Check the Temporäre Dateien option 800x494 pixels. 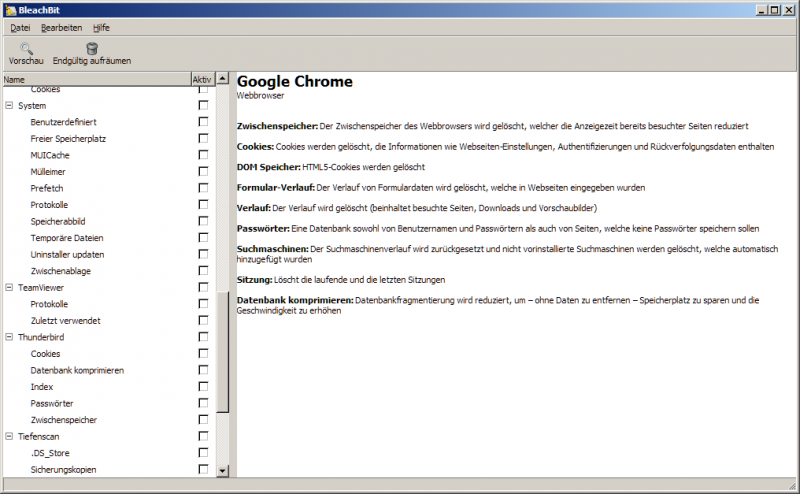pyautogui.click(x=203, y=238)
